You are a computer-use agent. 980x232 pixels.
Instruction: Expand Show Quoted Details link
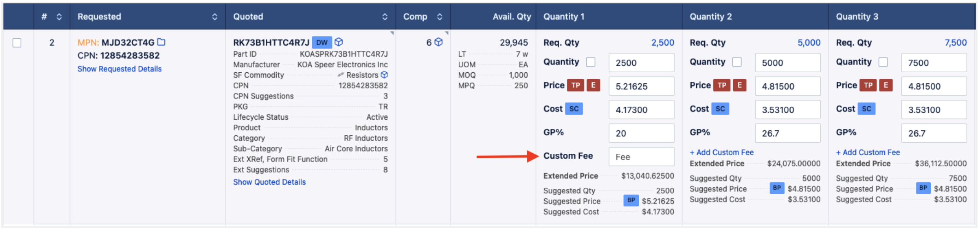coord(269,182)
